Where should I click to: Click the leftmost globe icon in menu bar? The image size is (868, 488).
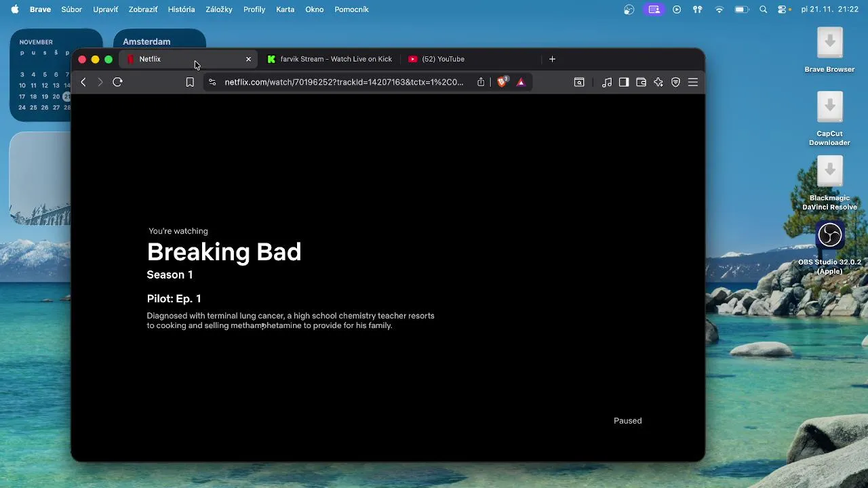(x=629, y=9)
